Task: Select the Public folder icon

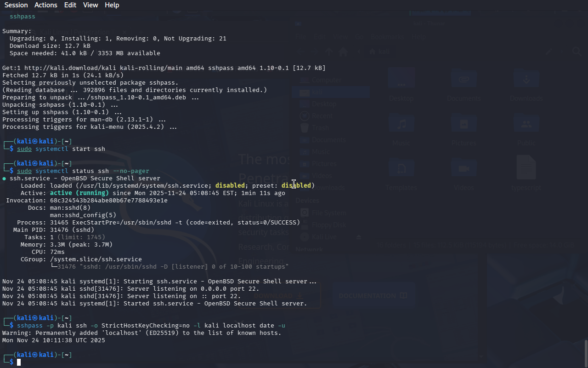Action: [x=526, y=124]
